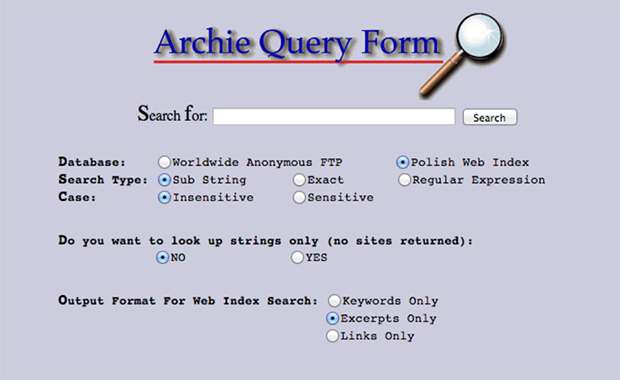Image resolution: width=620 pixels, height=380 pixels.
Task: Click the Search Type: label
Action: (103, 180)
